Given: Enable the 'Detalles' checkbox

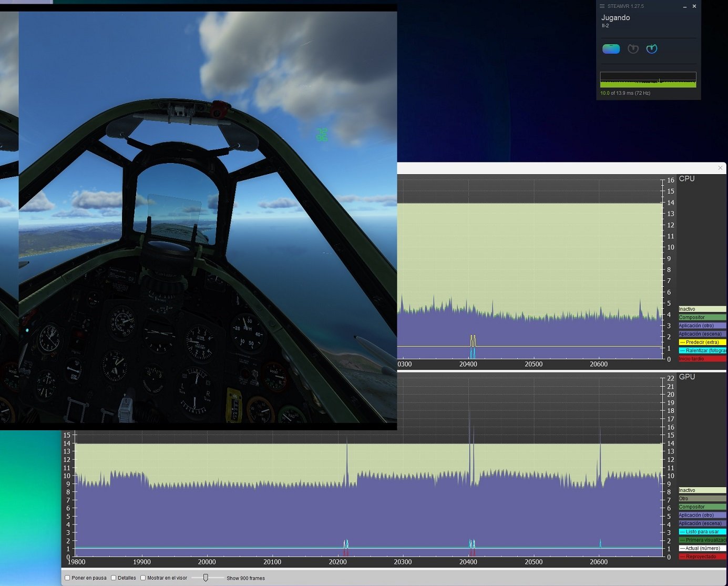Looking at the screenshot, I should point(114,578).
